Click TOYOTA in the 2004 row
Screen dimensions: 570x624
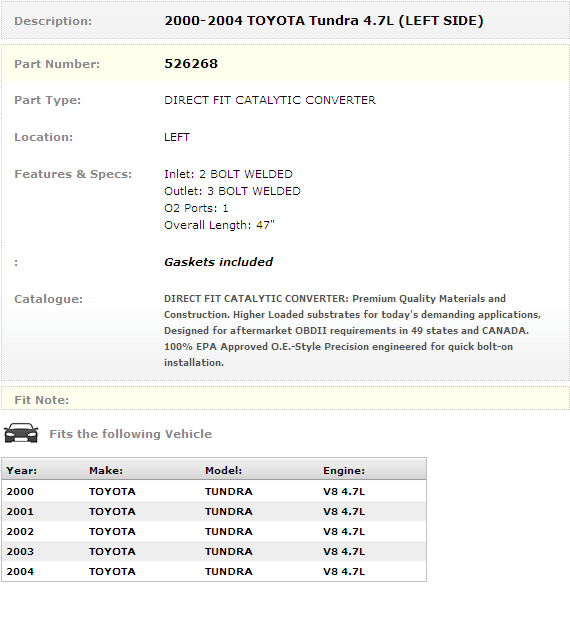point(112,572)
